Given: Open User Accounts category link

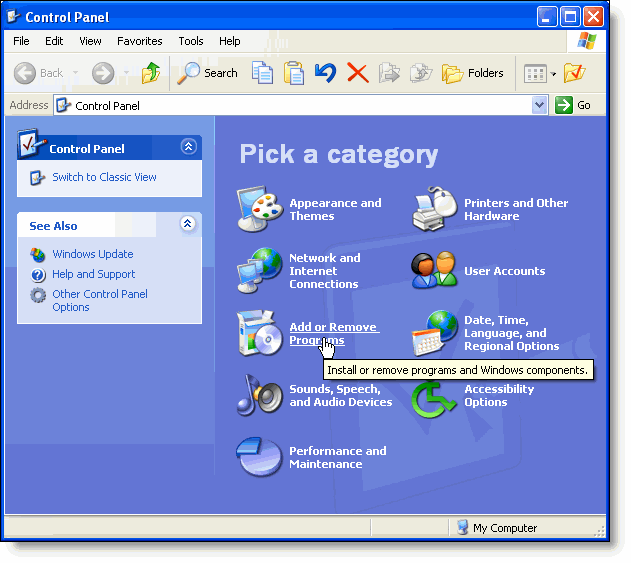Looking at the screenshot, I should tap(505, 271).
